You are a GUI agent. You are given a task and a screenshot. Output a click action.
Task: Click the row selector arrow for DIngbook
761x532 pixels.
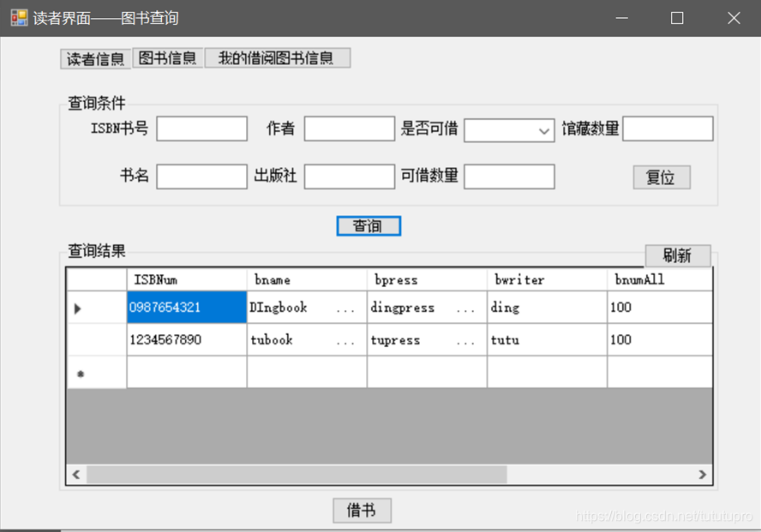tap(75, 308)
